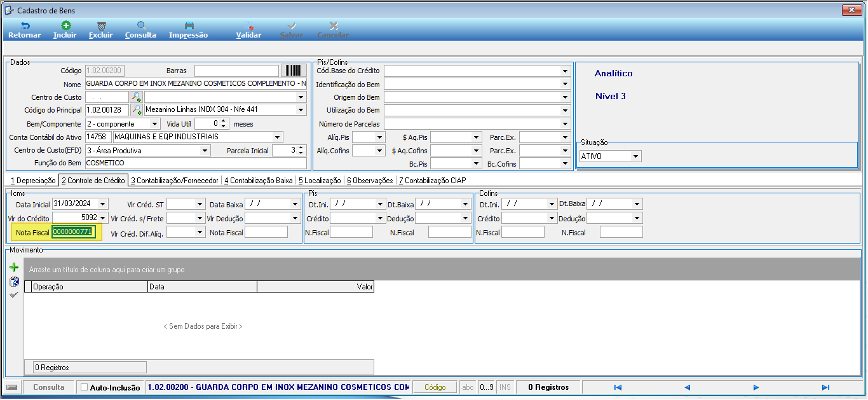Open Centro de Custo search magnifier

tap(136, 97)
